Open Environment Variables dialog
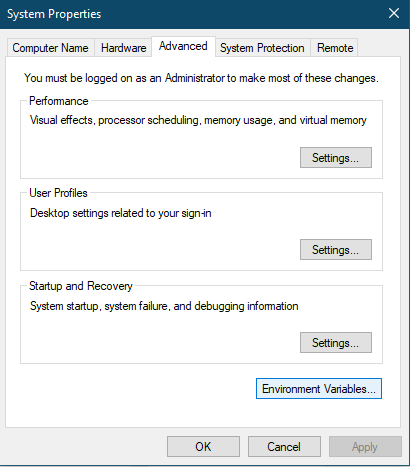The height and width of the screenshot is (467, 410). coord(319,389)
